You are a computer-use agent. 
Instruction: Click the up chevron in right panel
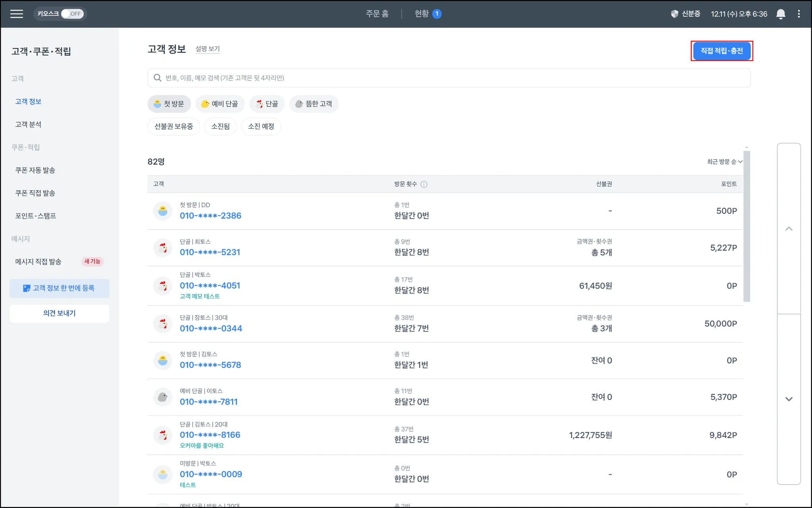point(789,229)
